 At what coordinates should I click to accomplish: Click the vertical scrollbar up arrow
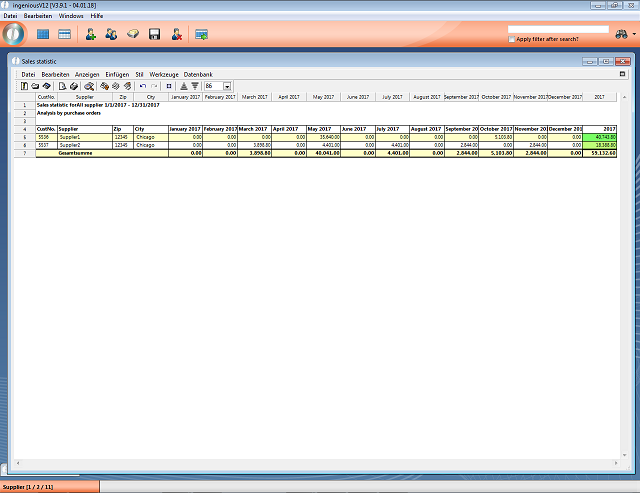624,97
